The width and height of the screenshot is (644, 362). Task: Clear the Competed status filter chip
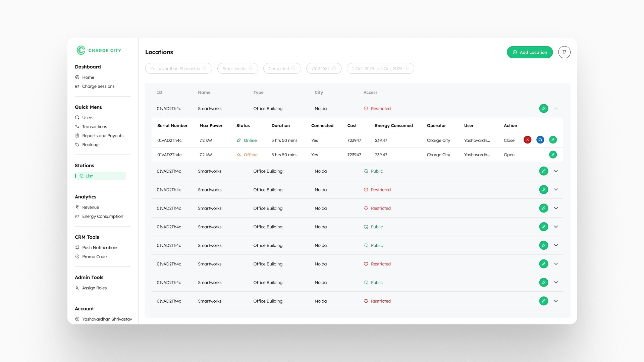pos(293,68)
